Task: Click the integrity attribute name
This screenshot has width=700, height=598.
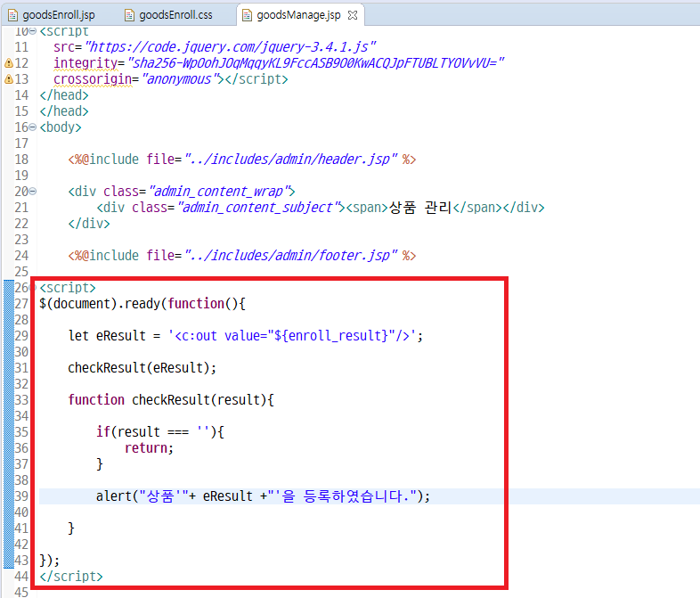Action: (x=85, y=63)
